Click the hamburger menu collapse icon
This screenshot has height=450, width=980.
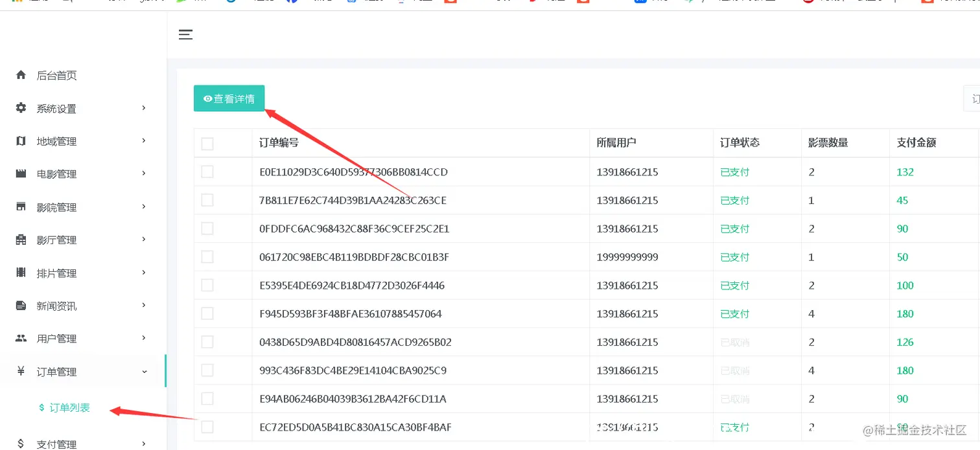tap(186, 35)
